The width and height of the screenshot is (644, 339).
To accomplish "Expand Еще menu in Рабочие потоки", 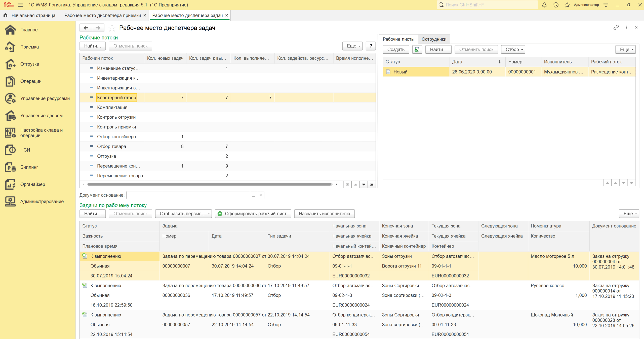I will click(x=352, y=46).
